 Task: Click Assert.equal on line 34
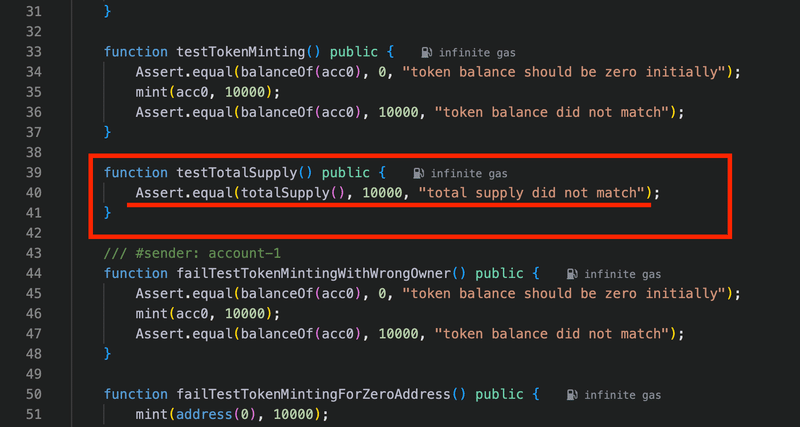click(x=184, y=72)
